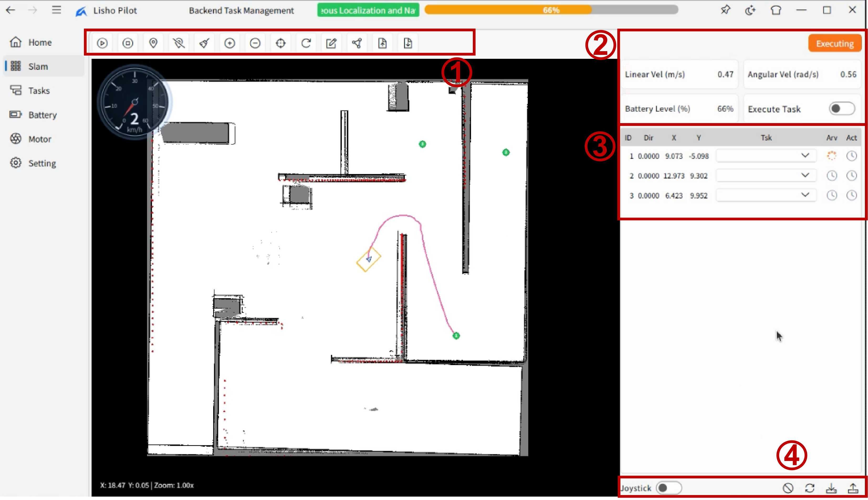Click the upload tray icon at bottom right
The image size is (868, 500).
(x=853, y=488)
